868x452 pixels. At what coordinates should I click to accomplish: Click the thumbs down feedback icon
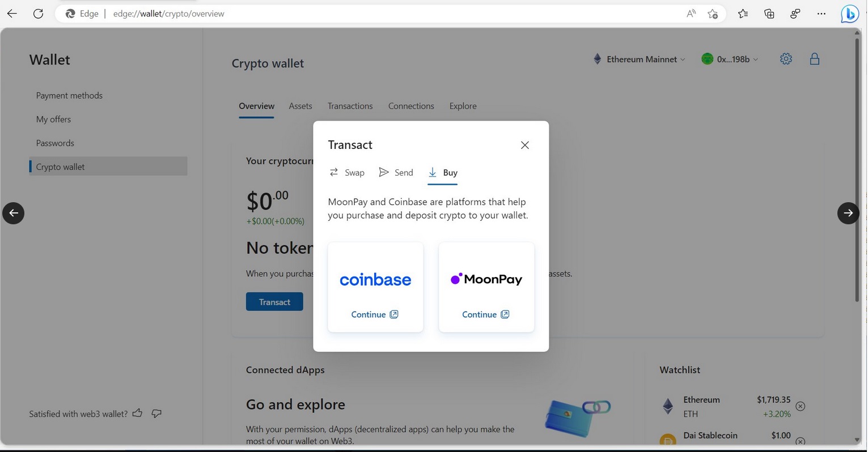[156, 413]
